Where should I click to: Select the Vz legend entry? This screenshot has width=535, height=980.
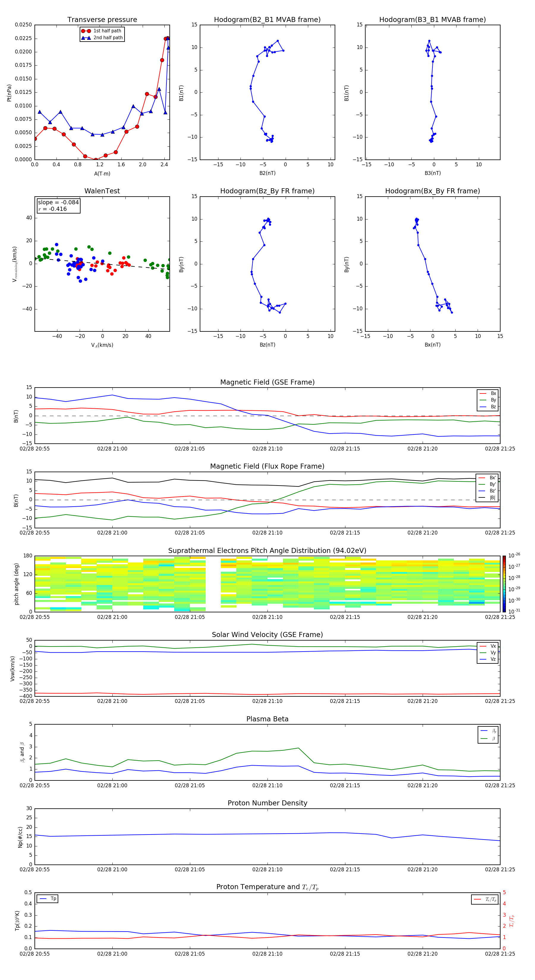click(488, 659)
